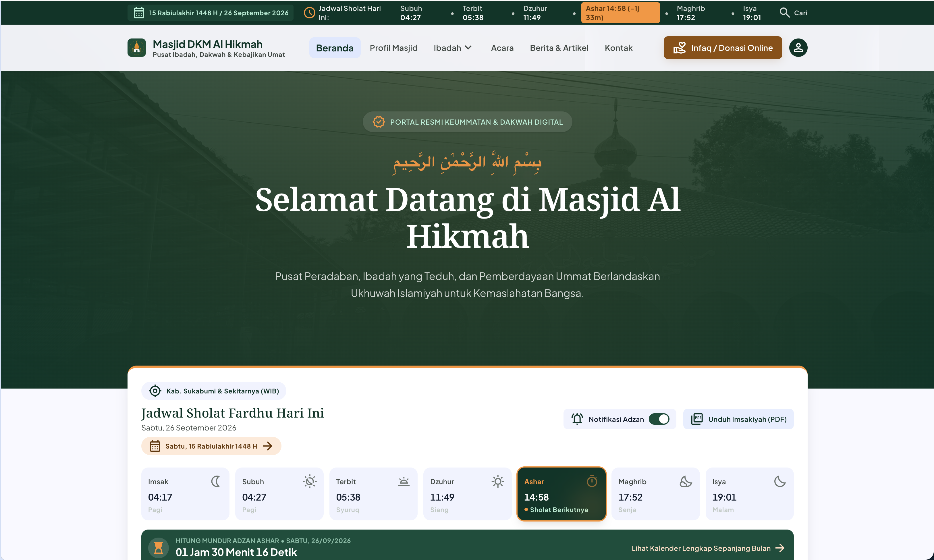The image size is (934, 560).
Task: Open Lihat Kalender Lengkap Sepanjang Bulan link
Action: (708, 548)
